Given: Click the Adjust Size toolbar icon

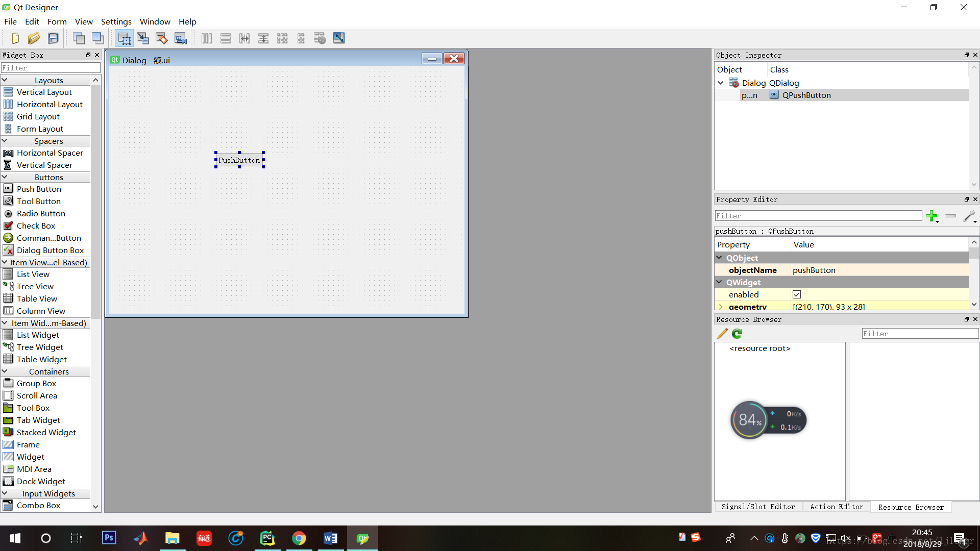Looking at the screenshot, I should [339, 38].
